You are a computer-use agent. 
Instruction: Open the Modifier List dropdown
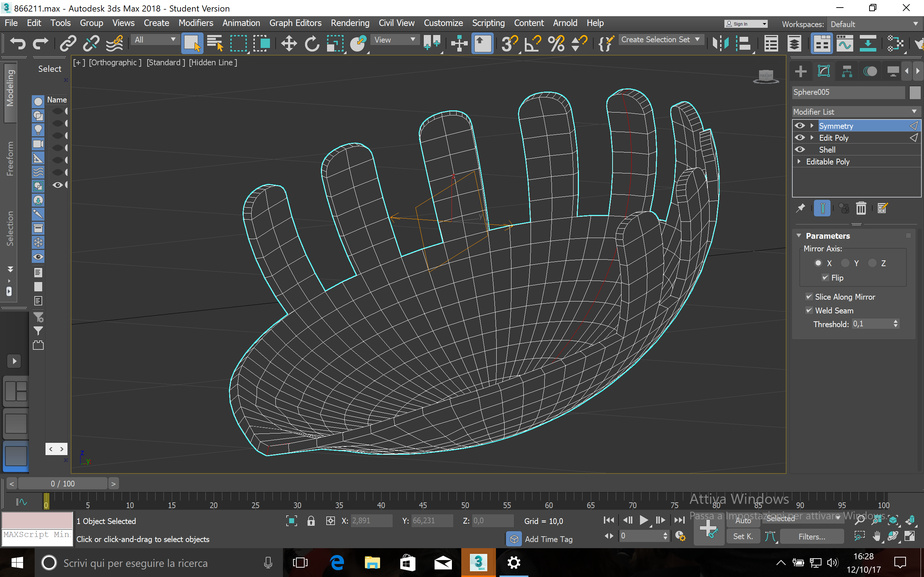coord(855,112)
